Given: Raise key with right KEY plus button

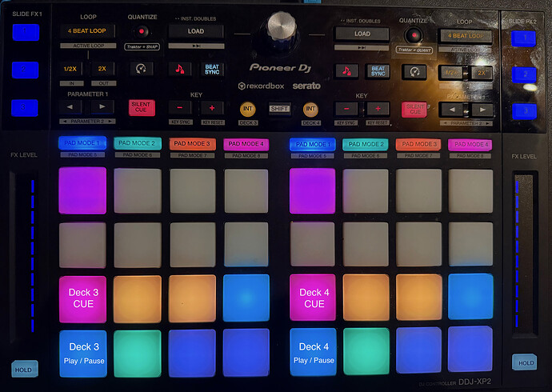Looking at the screenshot, I should tap(378, 109).
